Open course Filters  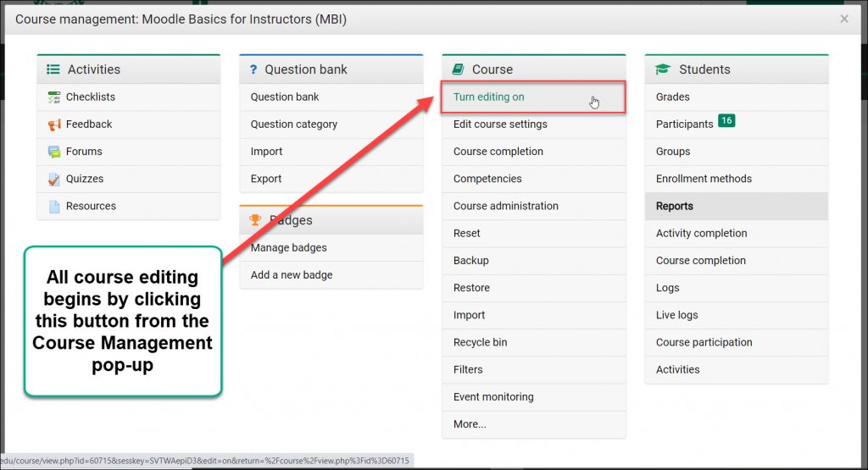(x=468, y=369)
